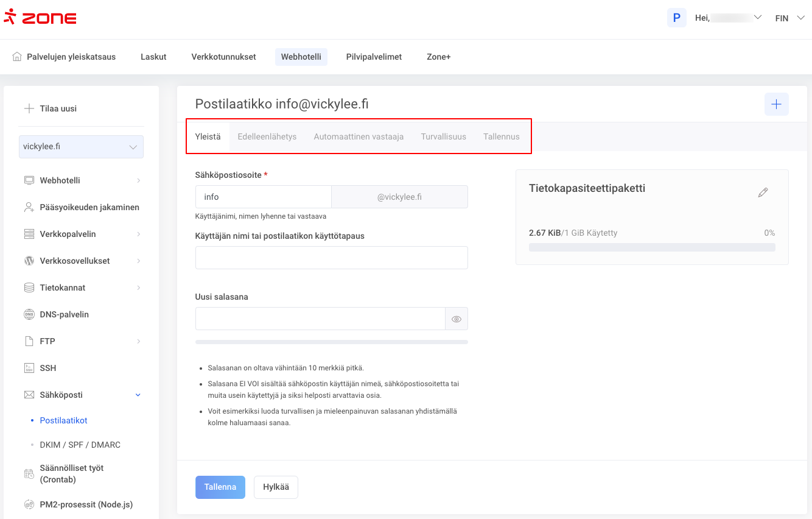Open the vickylee.fi domain dropdown
The height and width of the screenshot is (519, 812).
(81, 147)
